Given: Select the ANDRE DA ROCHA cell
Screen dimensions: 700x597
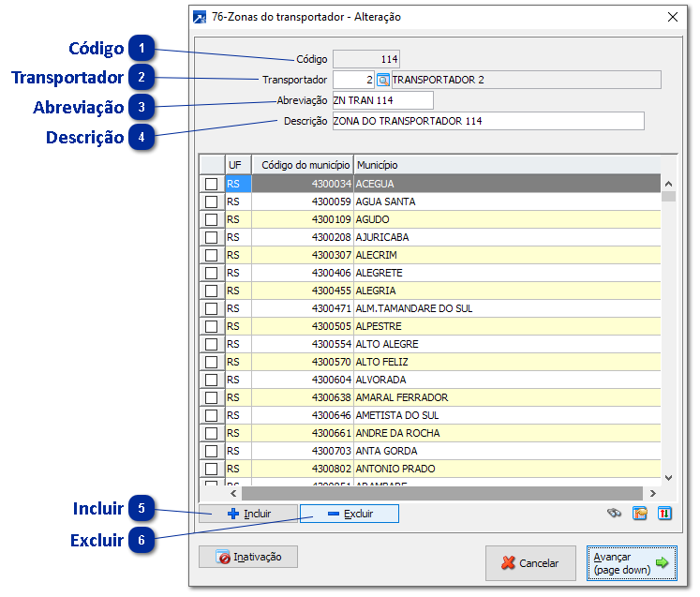Looking at the screenshot, I should [507, 433].
